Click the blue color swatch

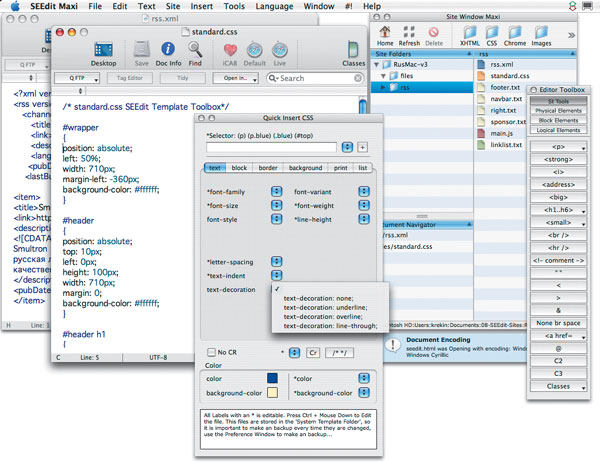(x=273, y=377)
